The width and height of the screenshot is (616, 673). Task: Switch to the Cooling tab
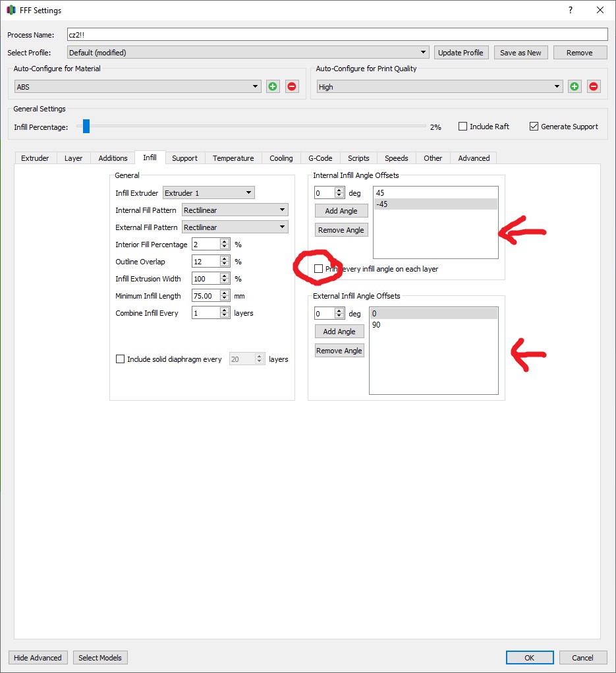[281, 158]
